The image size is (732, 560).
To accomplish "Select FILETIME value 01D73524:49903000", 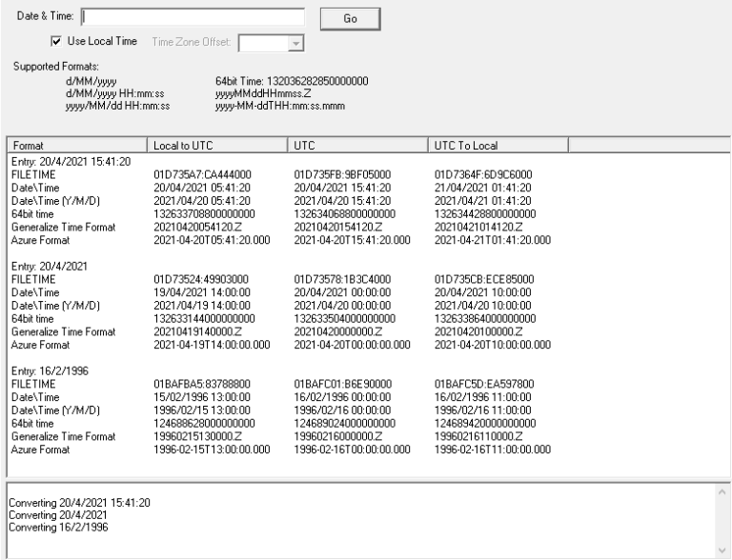I will click(x=201, y=279).
